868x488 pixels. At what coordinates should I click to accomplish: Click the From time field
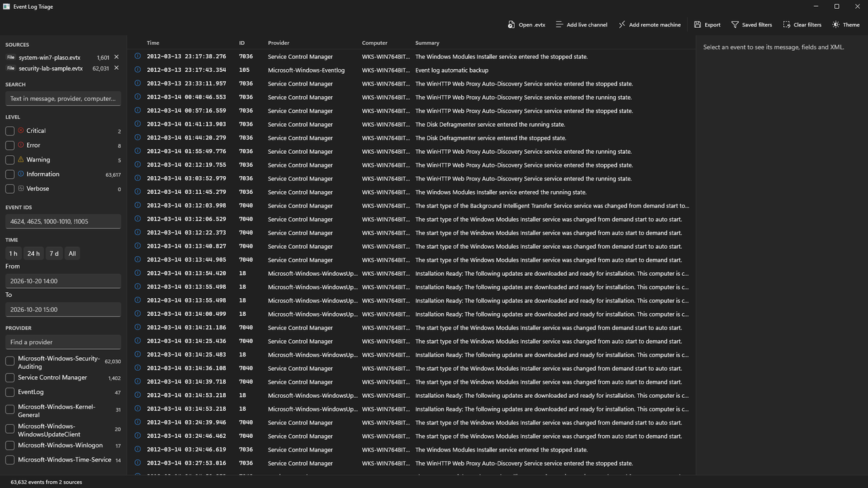coord(63,281)
